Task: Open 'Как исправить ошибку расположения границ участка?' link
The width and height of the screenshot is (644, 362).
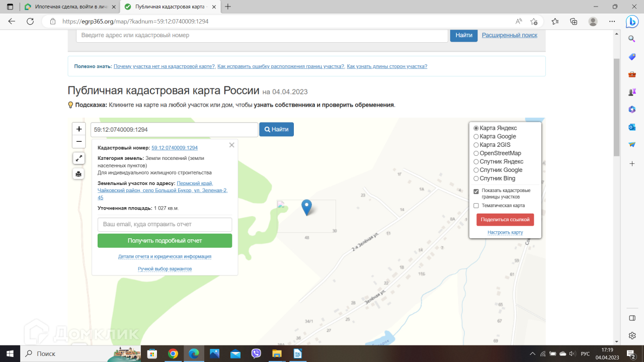Action: [281, 66]
